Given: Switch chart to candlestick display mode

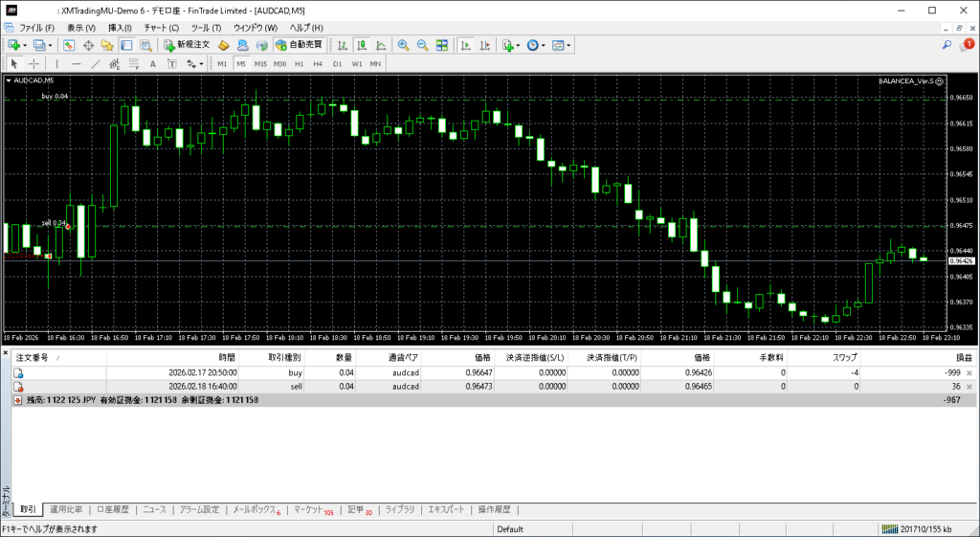Looking at the screenshot, I should pos(362,45).
